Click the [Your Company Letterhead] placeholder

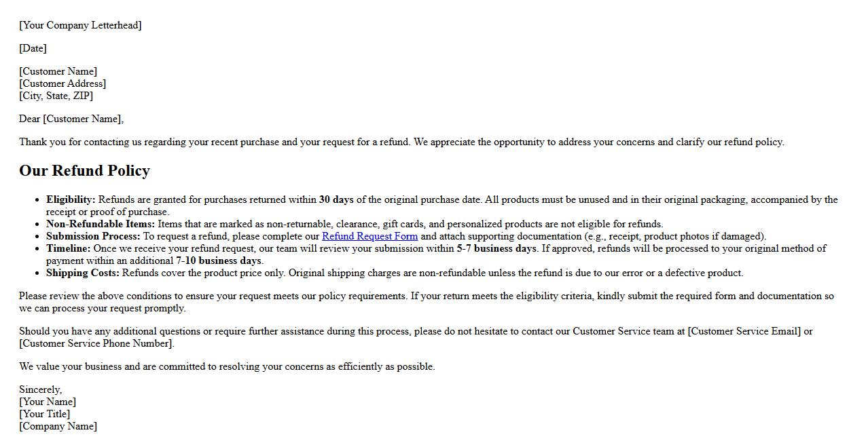coord(80,25)
